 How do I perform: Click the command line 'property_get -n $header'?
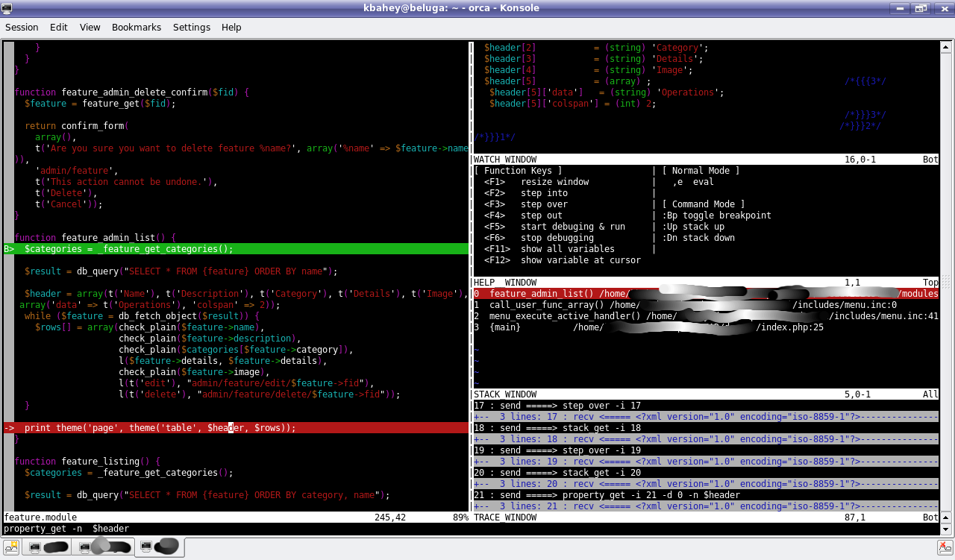click(x=66, y=529)
